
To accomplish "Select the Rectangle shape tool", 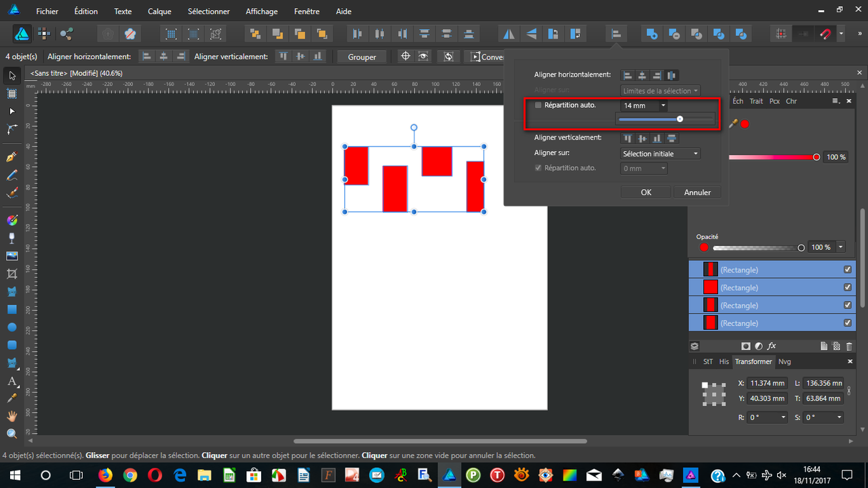I will [x=12, y=309].
